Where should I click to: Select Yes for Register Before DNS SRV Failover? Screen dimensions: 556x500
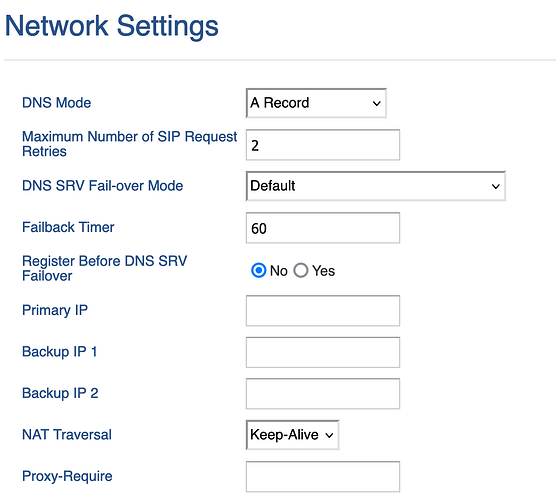[301, 271]
